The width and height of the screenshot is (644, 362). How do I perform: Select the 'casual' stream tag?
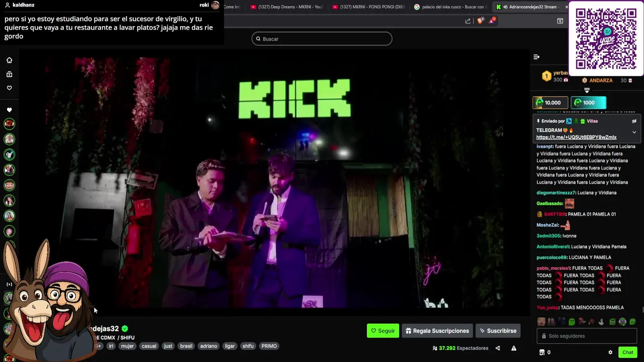coord(149,346)
